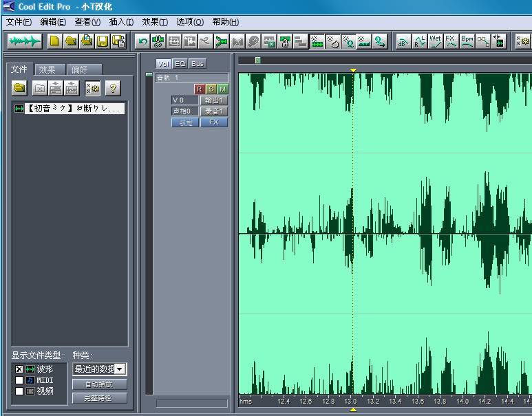Toggle the MIDI file type checkbox

click(x=19, y=380)
